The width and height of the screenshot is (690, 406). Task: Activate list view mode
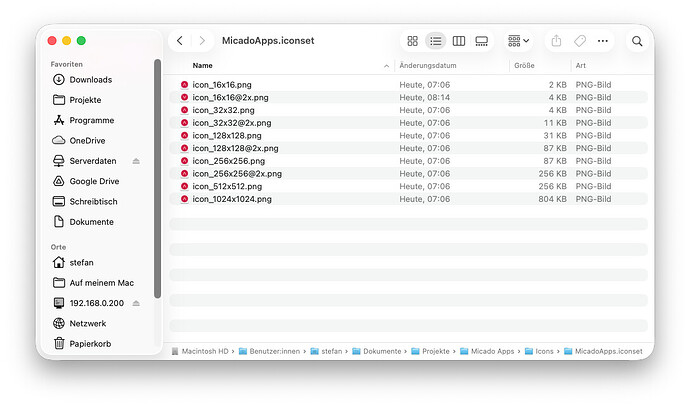[x=435, y=41]
